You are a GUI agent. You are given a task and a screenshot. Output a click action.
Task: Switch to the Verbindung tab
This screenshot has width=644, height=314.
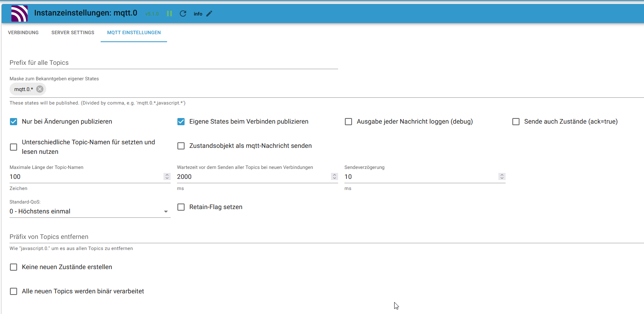(23, 33)
